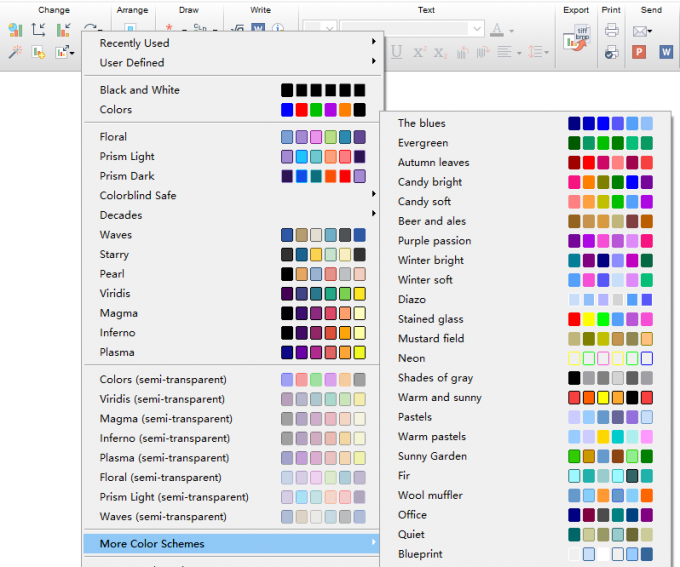Viewport: 680px width, 567px height.
Task: Select Shades of gray scheme
Action: [525, 378]
